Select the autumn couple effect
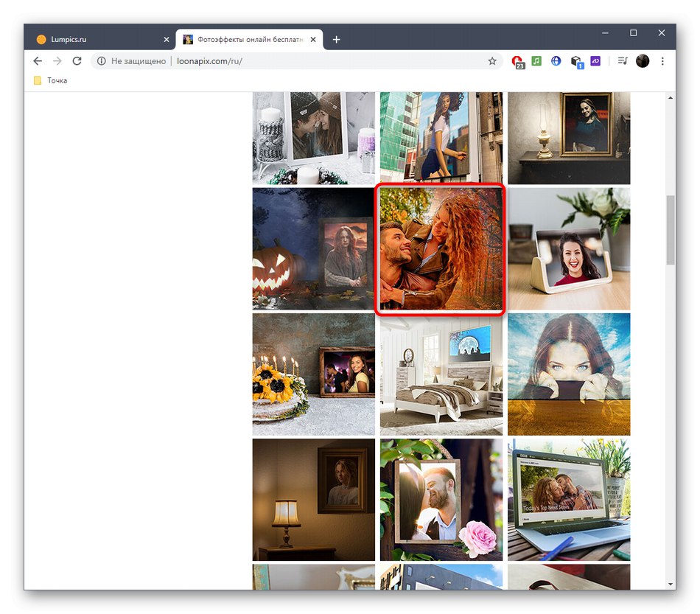This screenshot has height=614, width=700. (x=441, y=248)
